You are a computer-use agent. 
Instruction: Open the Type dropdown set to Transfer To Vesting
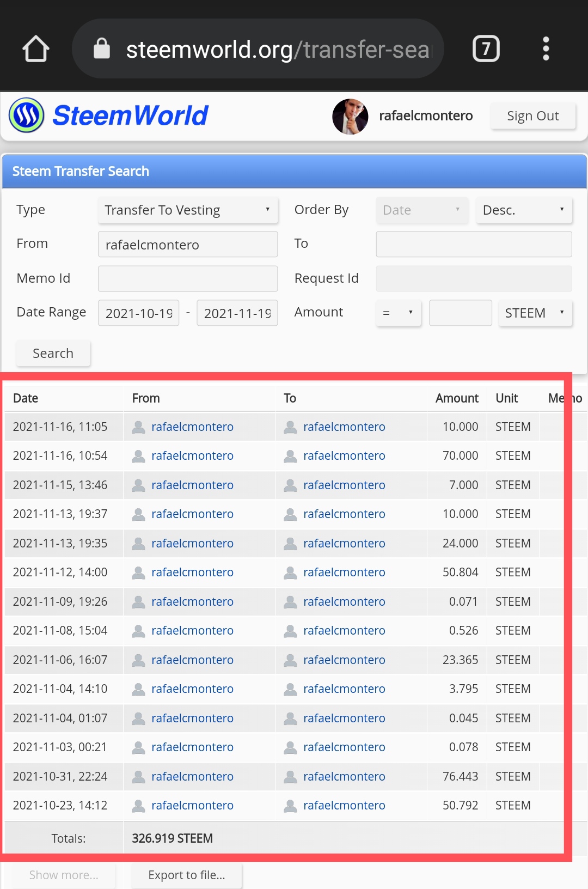(x=188, y=210)
